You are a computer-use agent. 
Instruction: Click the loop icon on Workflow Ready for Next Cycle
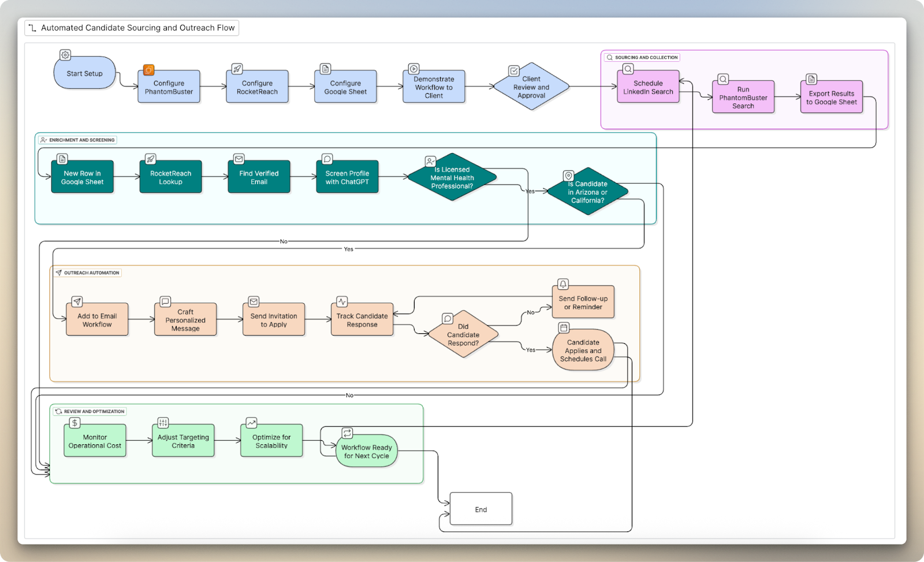[x=347, y=433]
